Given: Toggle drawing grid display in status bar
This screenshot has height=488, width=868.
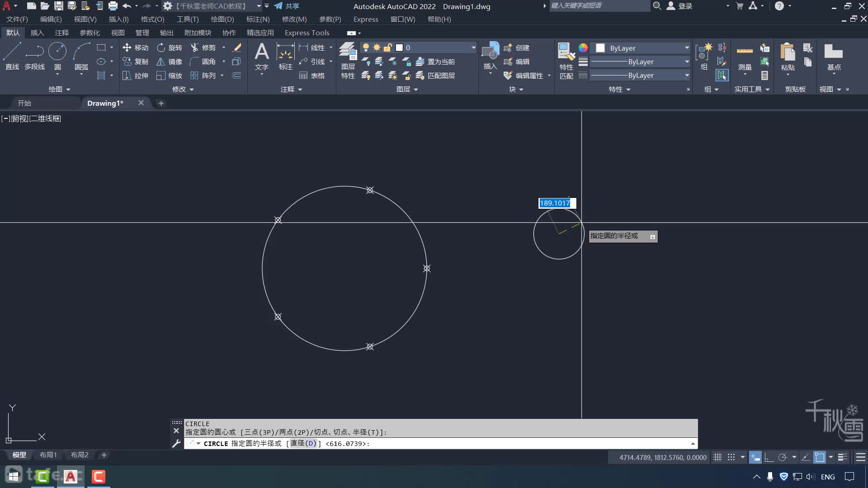Looking at the screenshot, I should click(717, 457).
